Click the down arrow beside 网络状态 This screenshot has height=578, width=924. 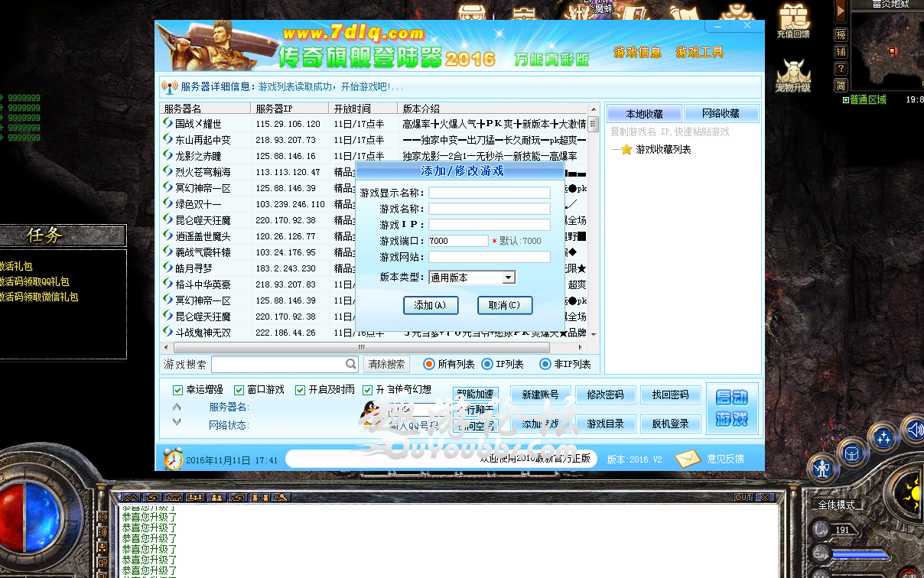click(x=177, y=421)
